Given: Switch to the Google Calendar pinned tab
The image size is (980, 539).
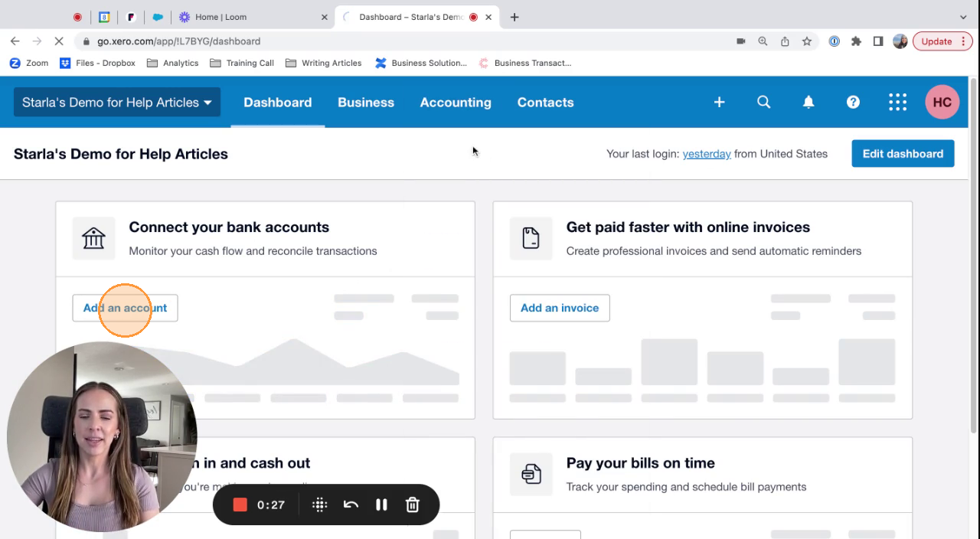Looking at the screenshot, I should [104, 17].
